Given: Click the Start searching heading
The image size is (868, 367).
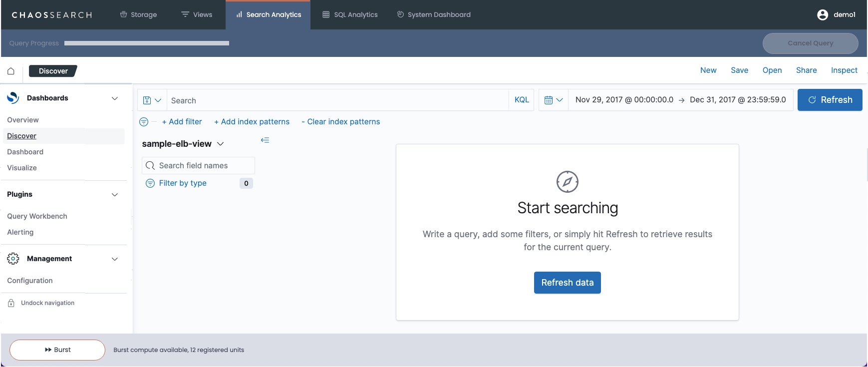Looking at the screenshot, I should 568,208.
